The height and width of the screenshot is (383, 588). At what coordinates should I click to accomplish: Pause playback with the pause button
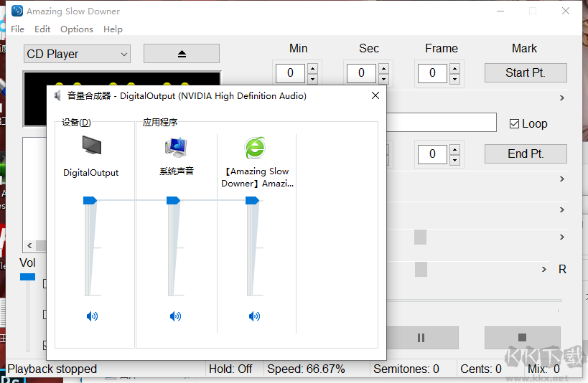pos(421,338)
